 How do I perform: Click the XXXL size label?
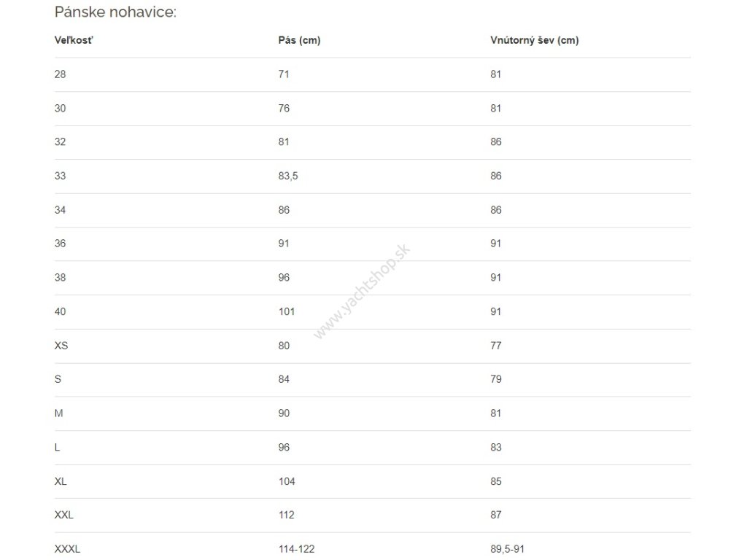click(67, 550)
